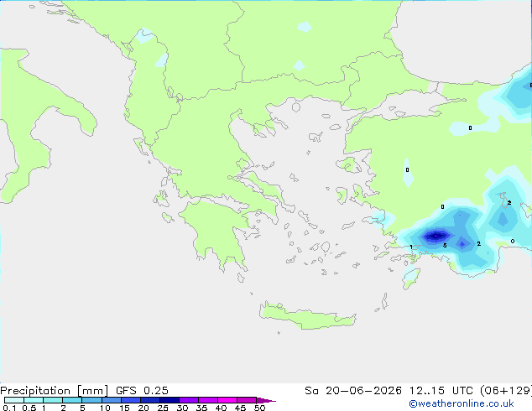Click the '25' legend scale label
This screenshot has height=411, width=532.
tap(163, 408)
